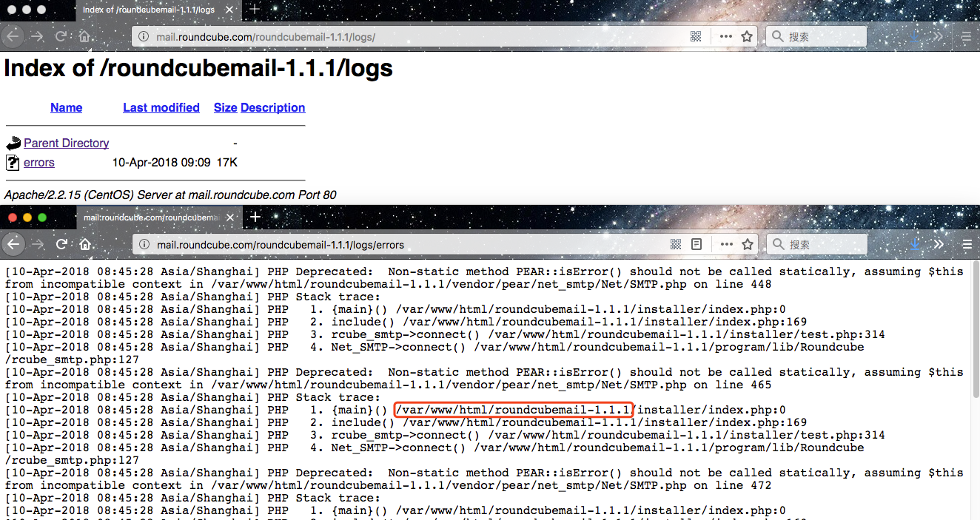Go back in the upper logs index window

click(13, 36)
